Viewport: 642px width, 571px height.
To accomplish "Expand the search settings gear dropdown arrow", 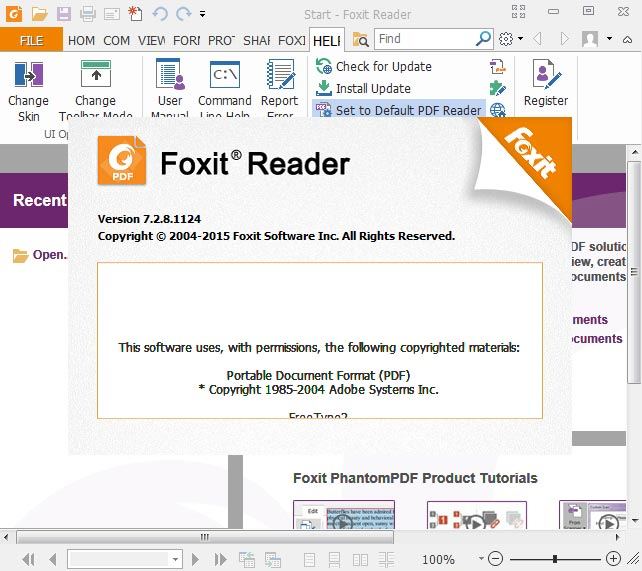I will (x=520, y=38).
